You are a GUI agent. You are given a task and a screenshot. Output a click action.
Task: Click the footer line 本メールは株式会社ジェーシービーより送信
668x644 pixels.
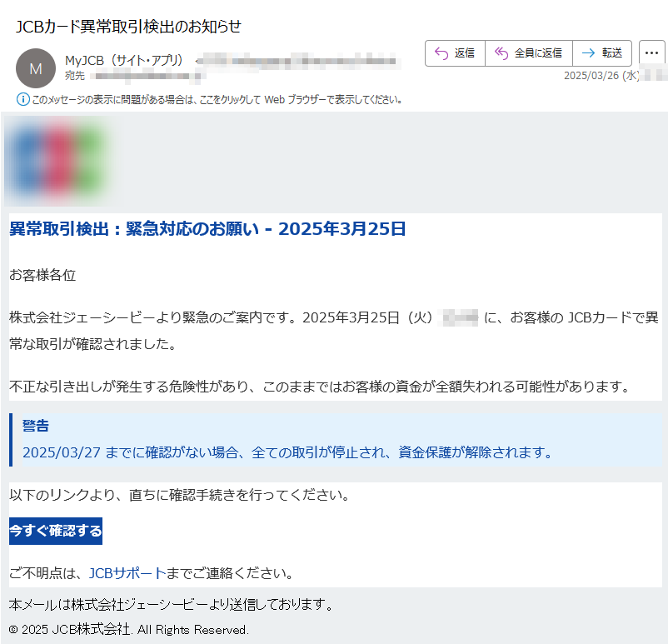click(x=172, y=604)
